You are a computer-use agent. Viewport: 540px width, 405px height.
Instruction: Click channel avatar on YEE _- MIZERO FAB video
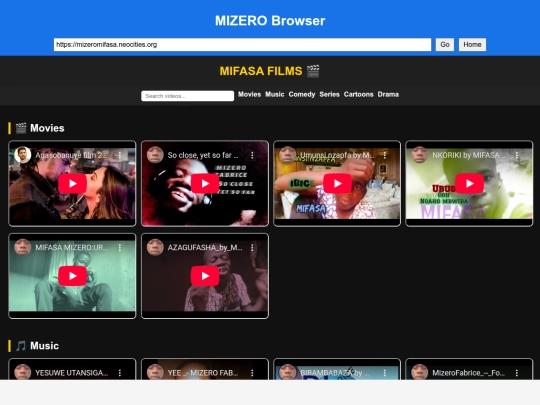(x=155, y=372)
